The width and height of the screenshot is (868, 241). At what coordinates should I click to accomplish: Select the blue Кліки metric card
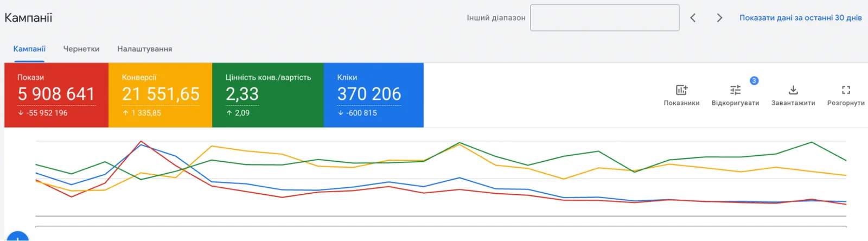374,95
